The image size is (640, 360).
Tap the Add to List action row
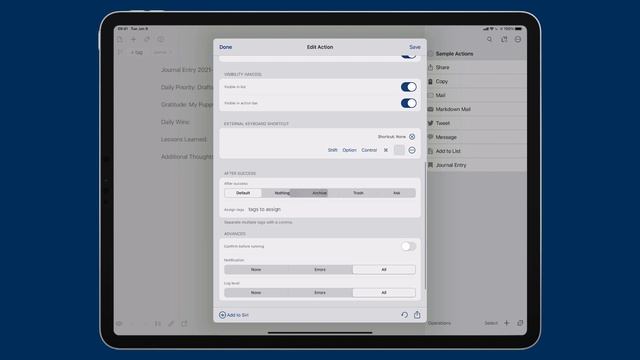pos(477,151)
